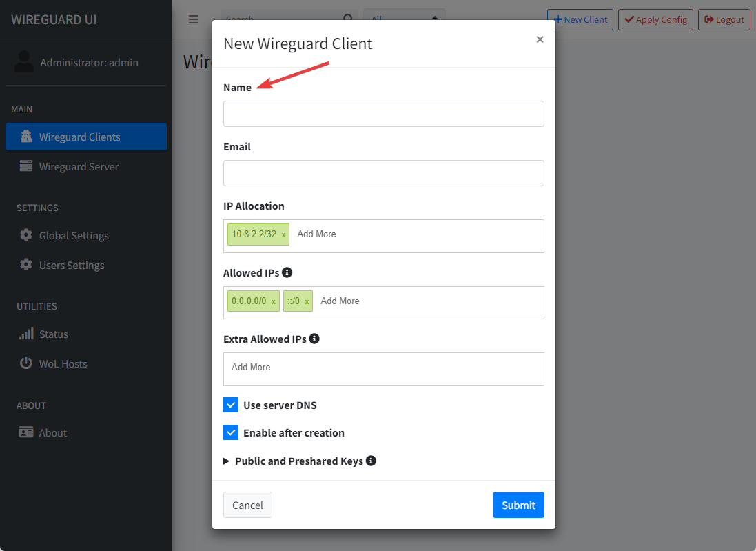Image resolution: width=756 pixels, height=551 pixels.
Task: Click the About card icon
Action: (x=26, y=432)
